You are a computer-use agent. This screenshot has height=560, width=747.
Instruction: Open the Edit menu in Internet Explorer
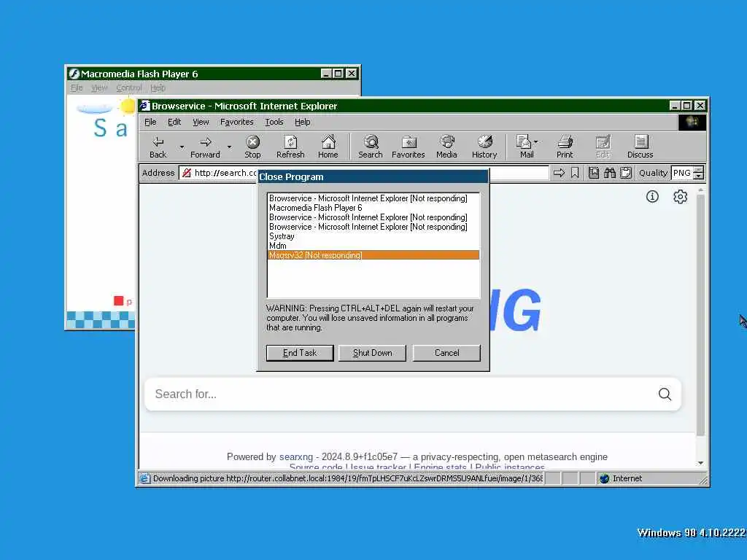tap(174, 122)
